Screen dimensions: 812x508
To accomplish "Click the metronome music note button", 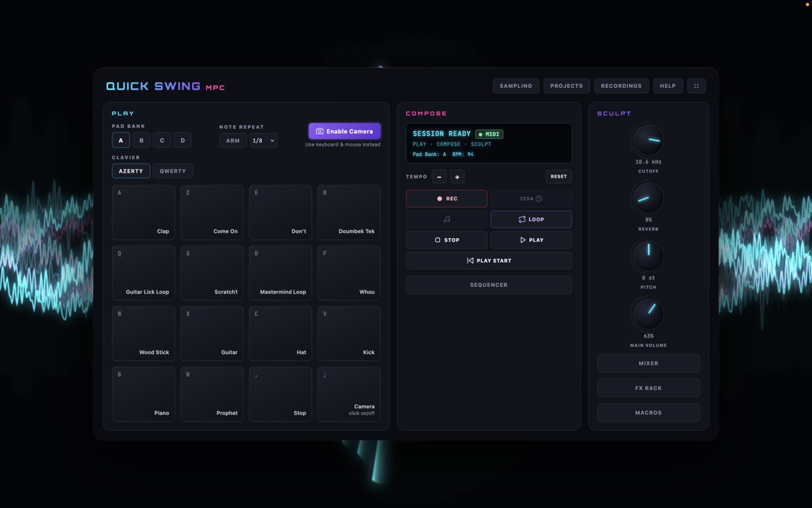I will pyautogui.click(x=447, y=219).
